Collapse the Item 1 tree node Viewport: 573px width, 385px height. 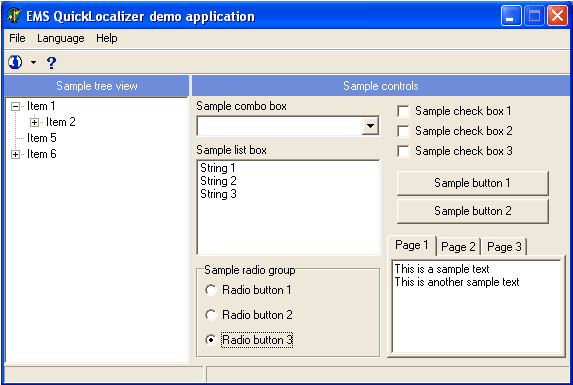pos(15,107)
